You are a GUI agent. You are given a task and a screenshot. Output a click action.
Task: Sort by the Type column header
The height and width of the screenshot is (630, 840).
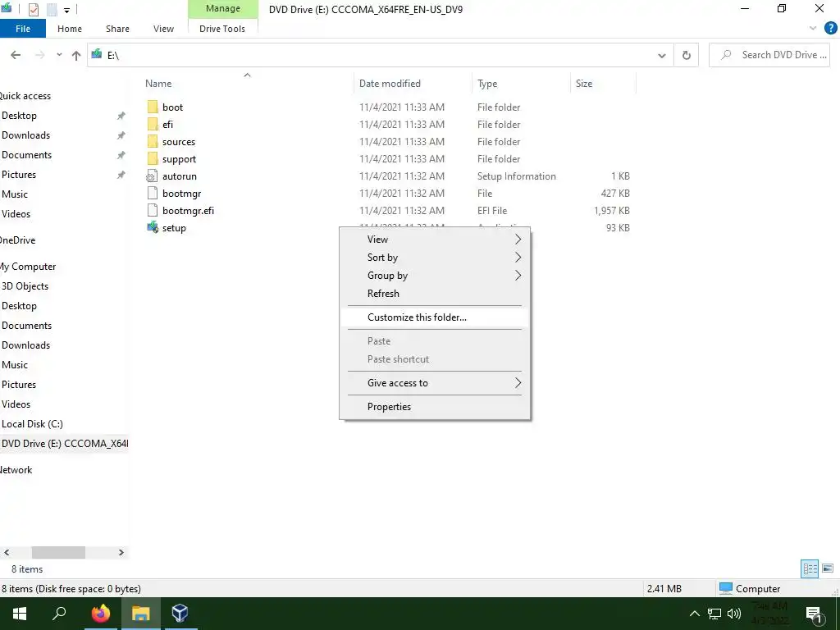(487, 84)
